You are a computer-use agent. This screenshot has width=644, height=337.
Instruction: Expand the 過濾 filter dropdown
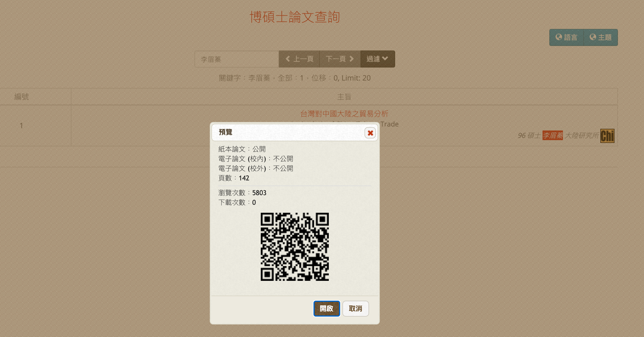(x=377, y=59)
